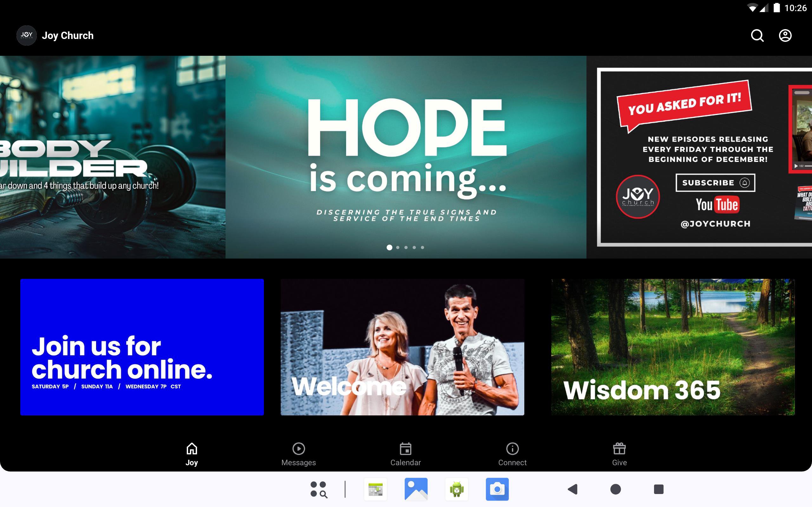Open the app drawer search icon

318,489
